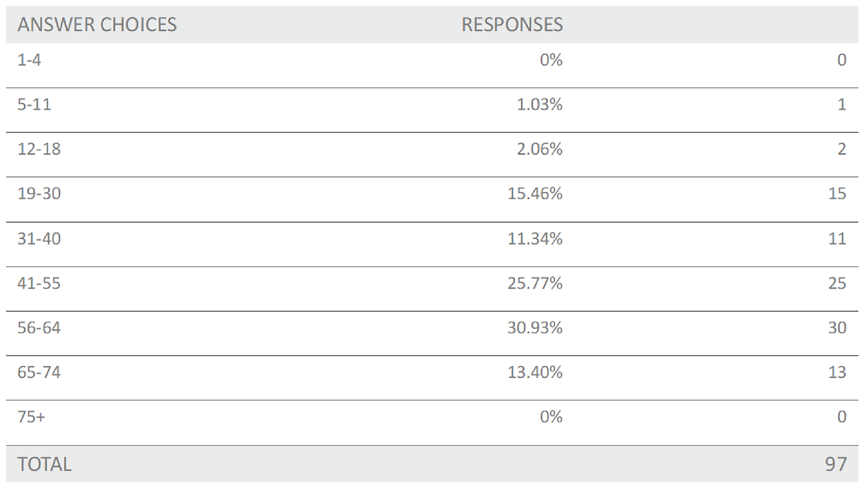868x488 pixels.
Task: Select the 1-4 answer choice label
Action: pos(29,60)
